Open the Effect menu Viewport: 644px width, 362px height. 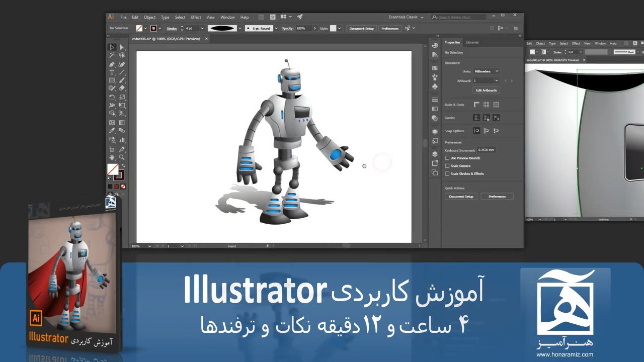click(x=196, y=17)
